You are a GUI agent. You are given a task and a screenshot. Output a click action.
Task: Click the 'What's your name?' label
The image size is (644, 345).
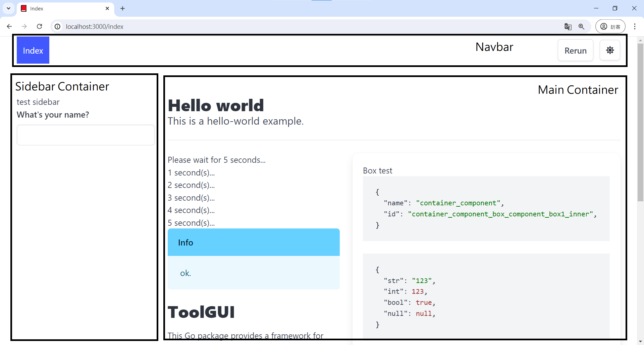pos(53,115)
